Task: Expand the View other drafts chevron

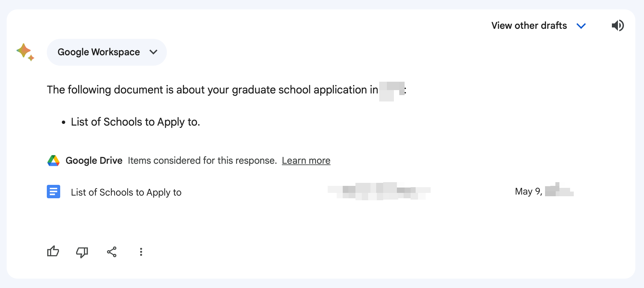Action: (x=581, y=26)
